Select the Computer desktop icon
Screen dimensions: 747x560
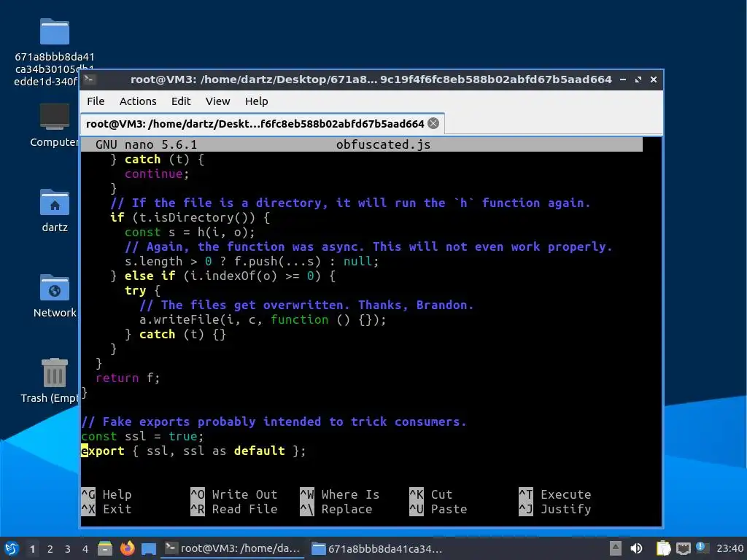(54, 125)
